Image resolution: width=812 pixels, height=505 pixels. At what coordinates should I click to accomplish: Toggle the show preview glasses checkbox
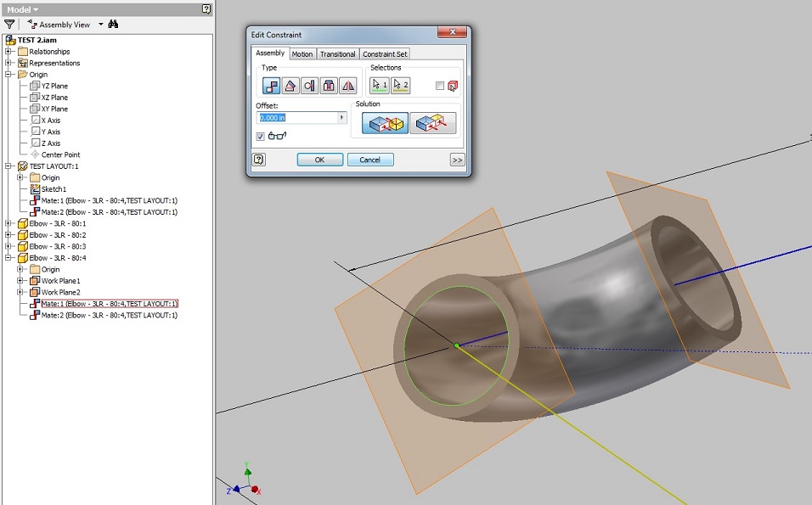(261, 137)
